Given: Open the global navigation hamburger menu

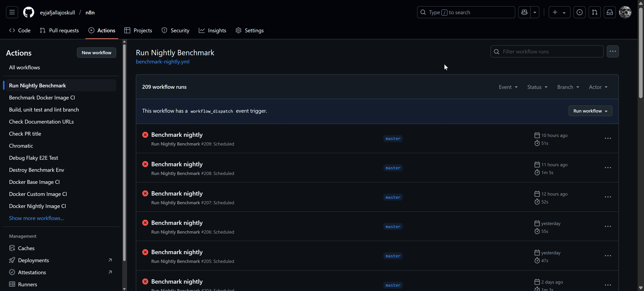Looking at the screenshot, I should tap(12, 12).
